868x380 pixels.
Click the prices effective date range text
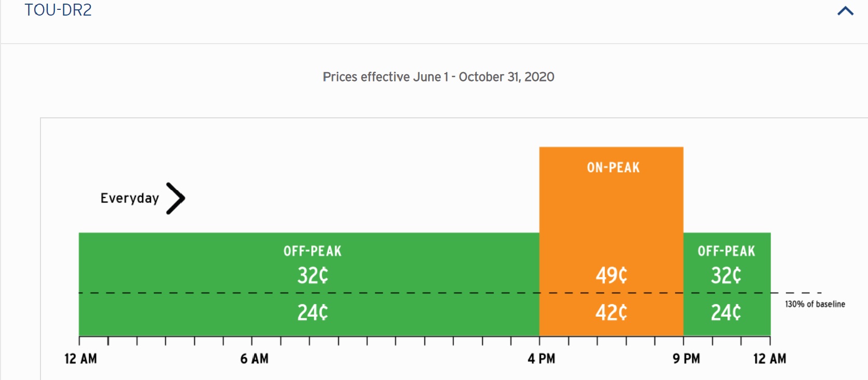pos(438,77)
